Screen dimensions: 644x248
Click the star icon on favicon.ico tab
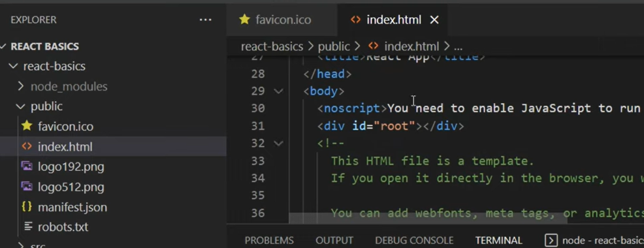click(x=244, y=20)
